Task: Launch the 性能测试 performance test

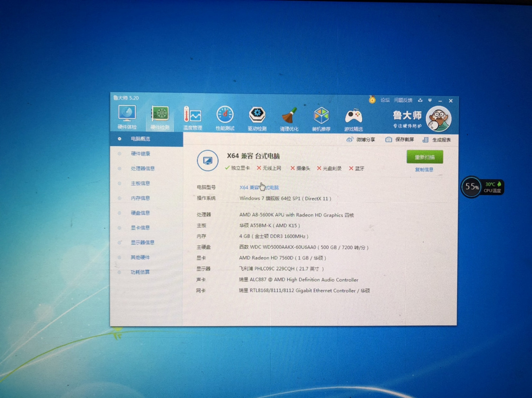Action: click(x=225, y=118)
